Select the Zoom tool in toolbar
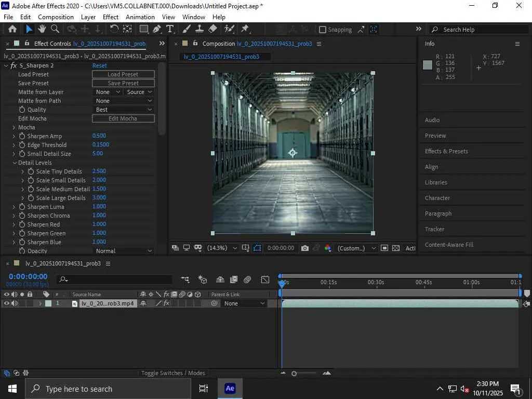Screen dimensions: 532x399 pyautogui.click(x=55, y=29)
